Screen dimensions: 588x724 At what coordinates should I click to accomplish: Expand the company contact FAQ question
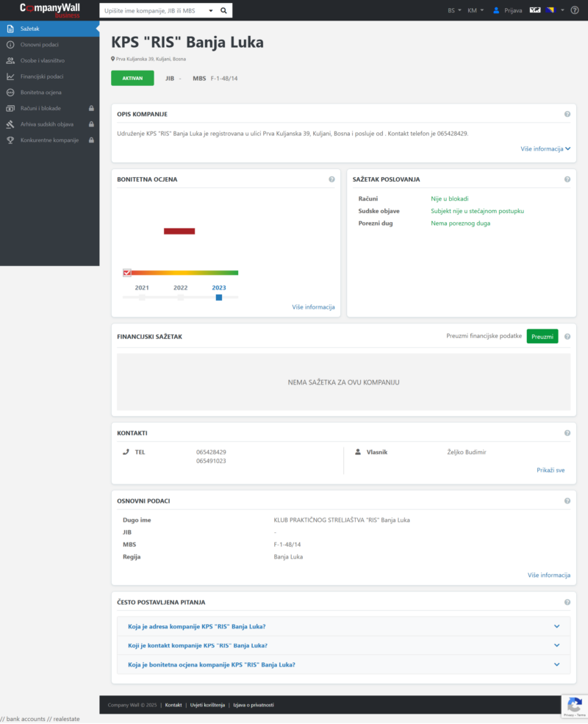tap(343, 645)
